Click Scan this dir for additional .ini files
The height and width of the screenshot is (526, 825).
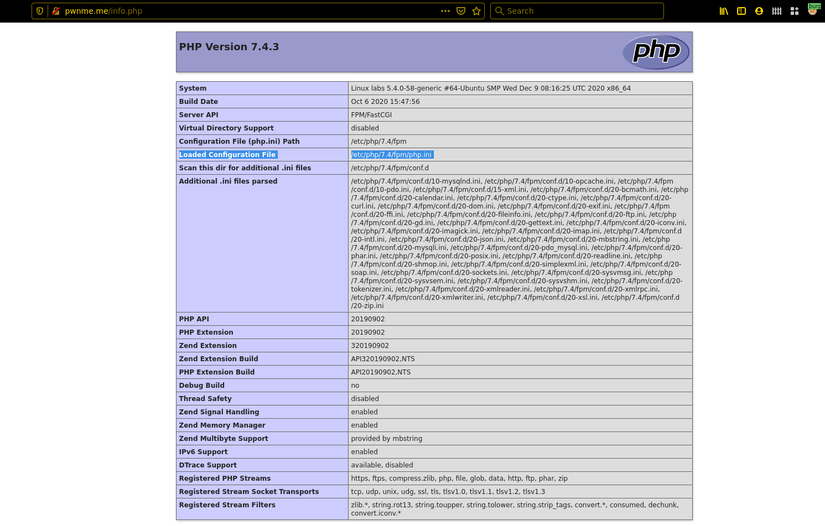coord(245,168)
